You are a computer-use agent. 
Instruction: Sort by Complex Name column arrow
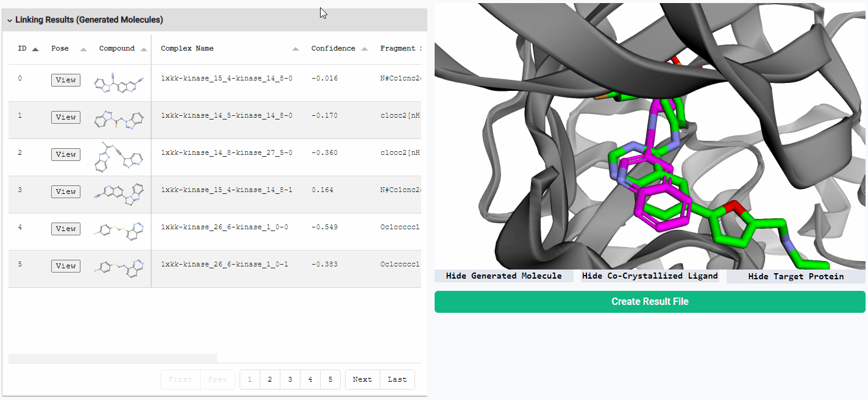[x=296, y=49]
